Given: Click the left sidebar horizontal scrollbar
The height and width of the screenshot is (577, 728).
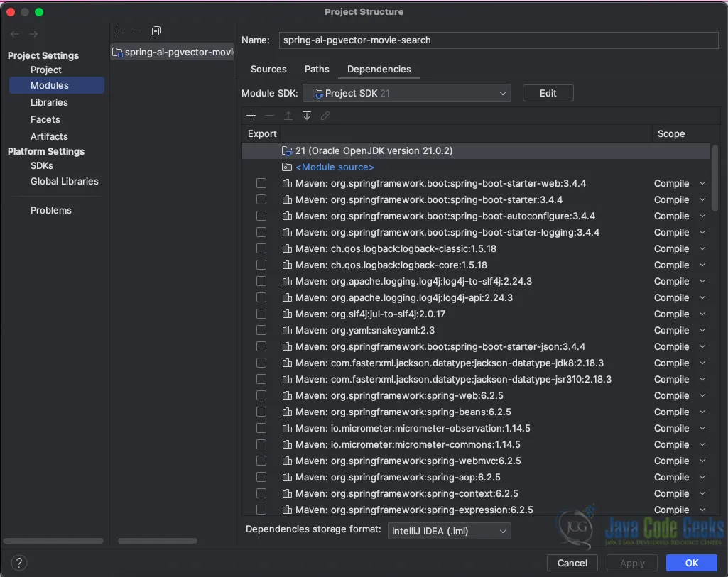Looking at the screenshot, I should (x=53, y=541).
